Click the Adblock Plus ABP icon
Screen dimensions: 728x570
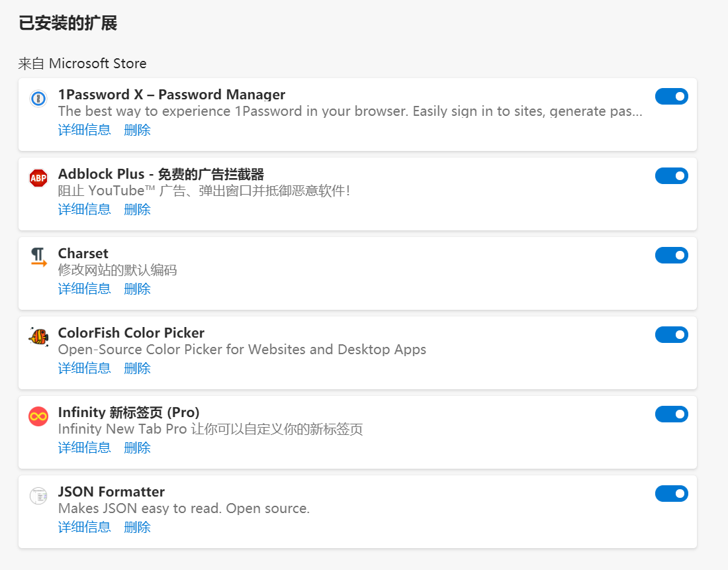pos(38,178)
